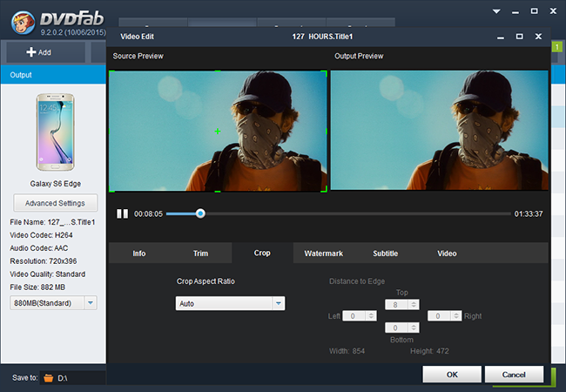566x392 pixels.
Task: Minimize the Video Edit dialog
Action: point(501,37)
